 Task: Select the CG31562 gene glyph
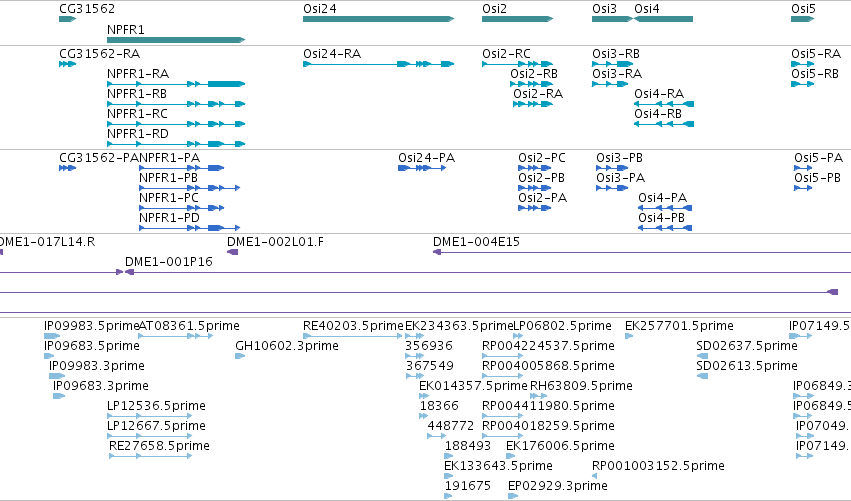[67, 19]
